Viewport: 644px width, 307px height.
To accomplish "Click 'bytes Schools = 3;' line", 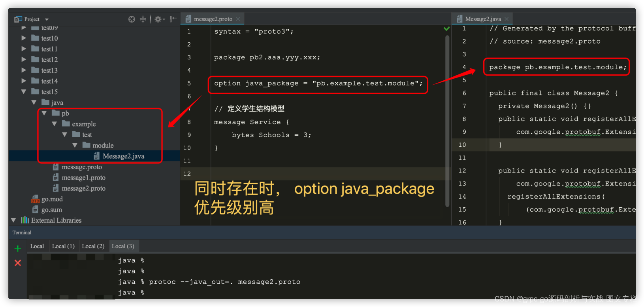I will coord(271,135).
